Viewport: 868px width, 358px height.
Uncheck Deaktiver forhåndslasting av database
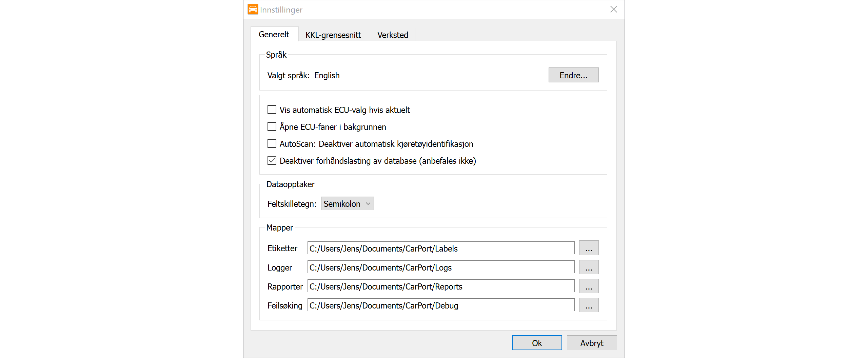272,161
